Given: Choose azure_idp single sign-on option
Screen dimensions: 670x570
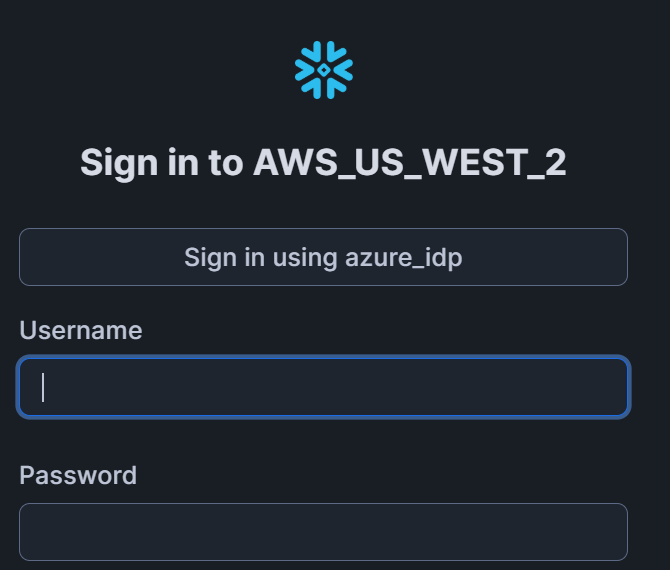Looking at the screenshot, I should click(323, 257).
